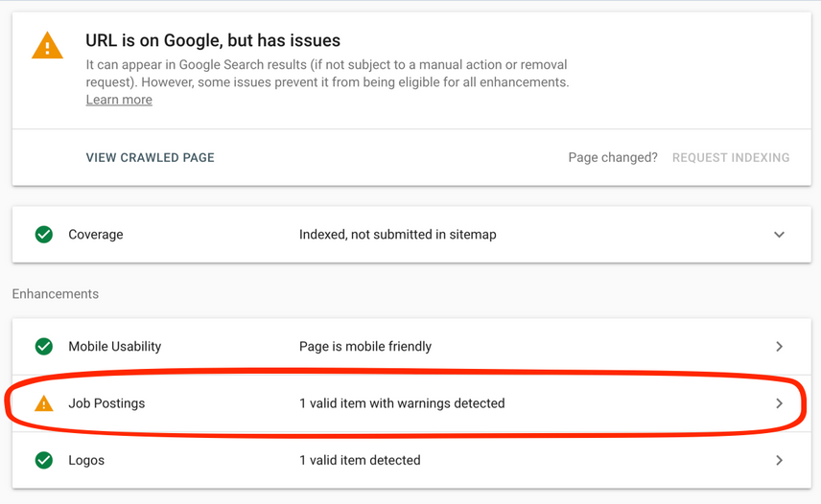Viewport: 821px width, 504px height.
Task: Click the green checkmark beside Mobile Usability
Action: click(x=44, y=346)
